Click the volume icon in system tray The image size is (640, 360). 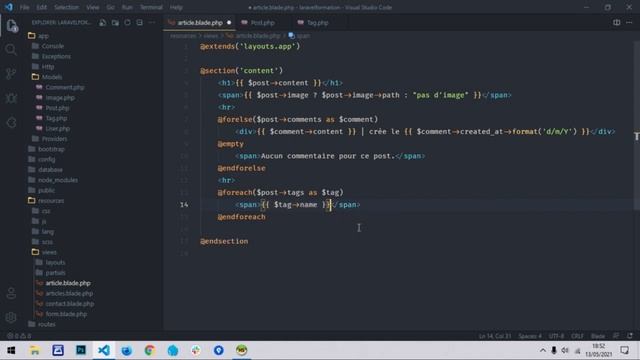point(565,350)
